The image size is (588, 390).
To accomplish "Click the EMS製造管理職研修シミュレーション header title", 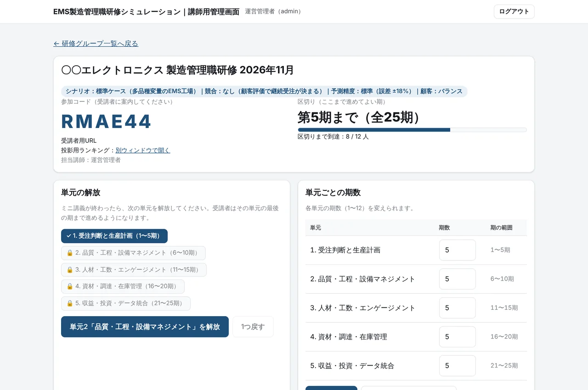I will 146,11.
